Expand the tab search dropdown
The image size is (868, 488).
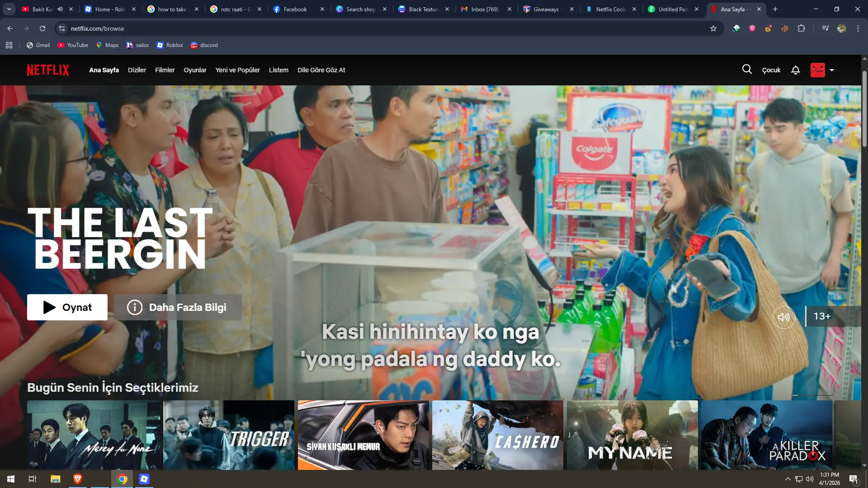click(9, 9)
